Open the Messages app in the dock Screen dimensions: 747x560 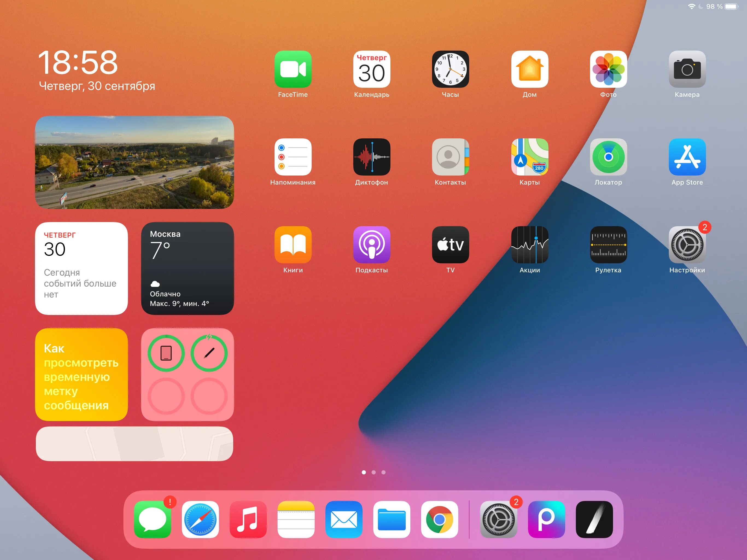pyautogui.click(x=152, y=519)
